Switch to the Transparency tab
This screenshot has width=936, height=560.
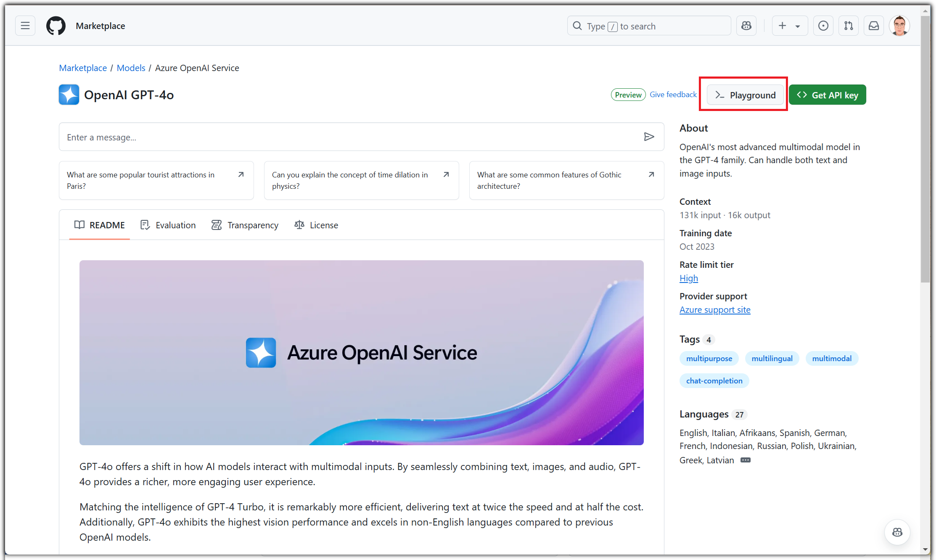click(245, 225)
